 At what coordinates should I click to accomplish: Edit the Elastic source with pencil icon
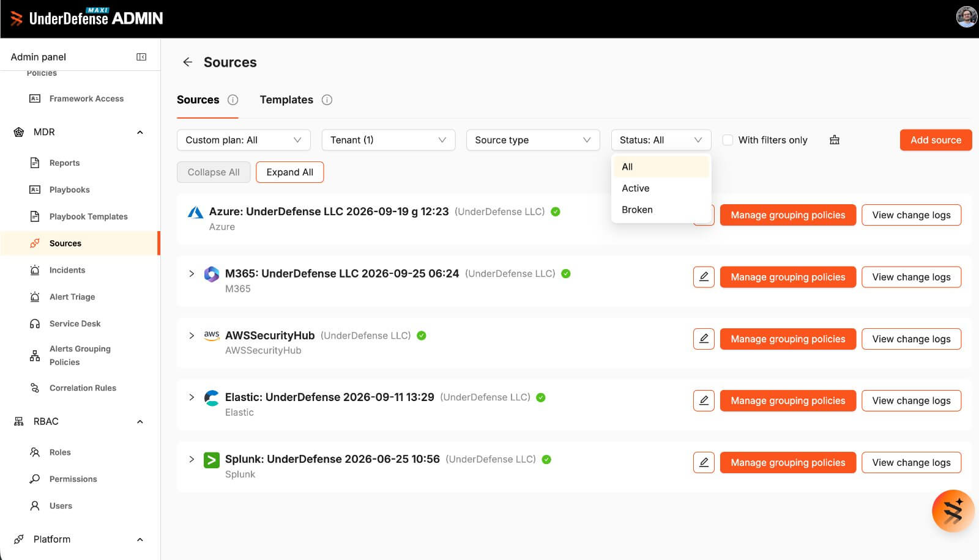(x=704, y=400)
